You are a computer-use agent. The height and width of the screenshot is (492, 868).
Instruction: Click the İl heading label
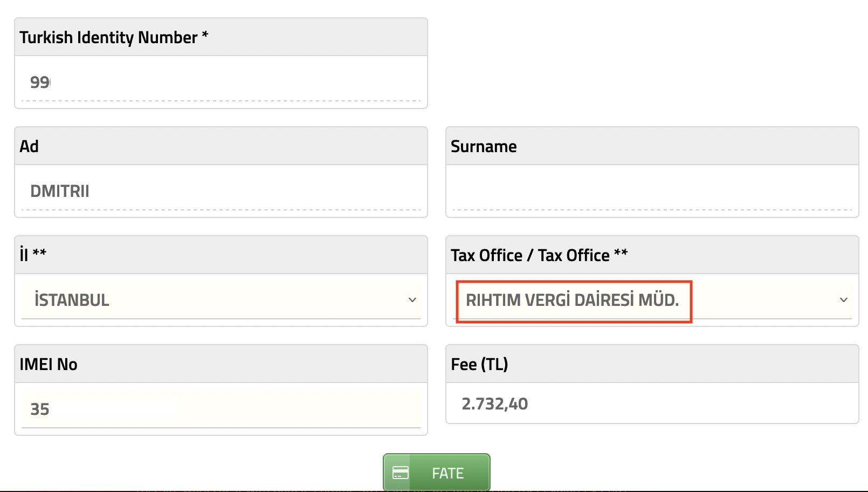click(24, 255)
